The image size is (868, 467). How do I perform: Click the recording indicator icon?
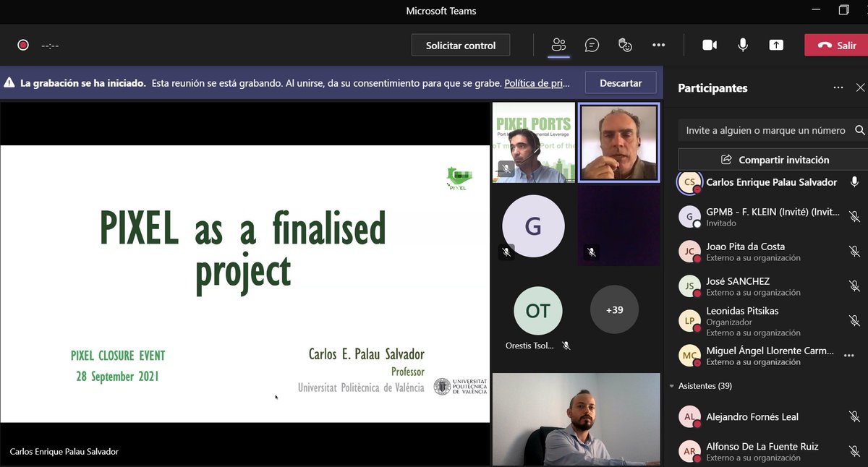[23, 46]
